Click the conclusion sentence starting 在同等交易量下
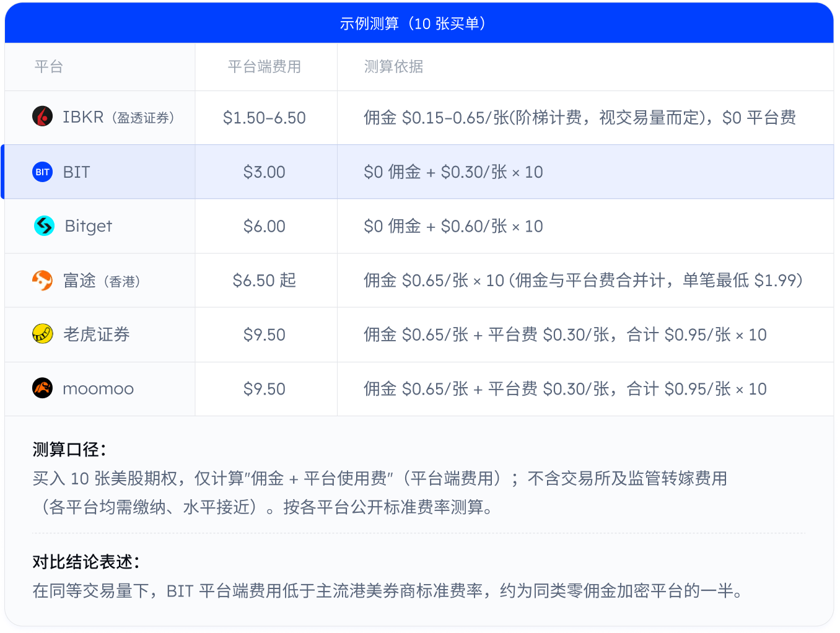 388,591
